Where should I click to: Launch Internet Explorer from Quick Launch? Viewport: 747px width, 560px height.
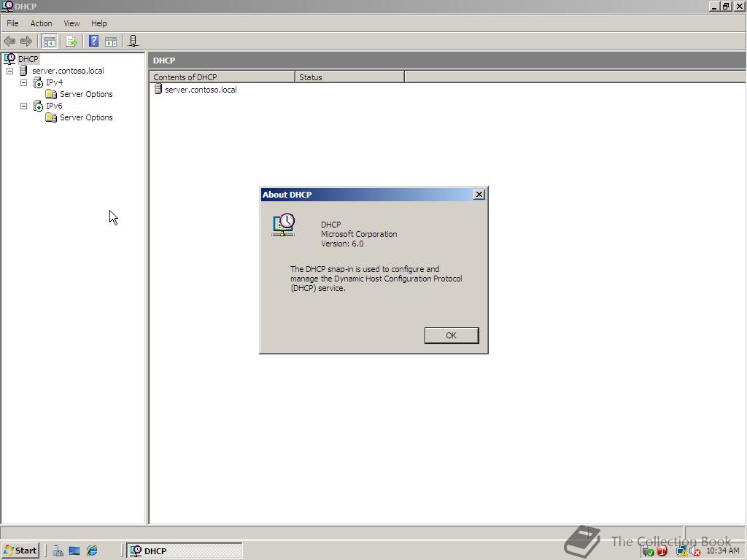point(92,551)
